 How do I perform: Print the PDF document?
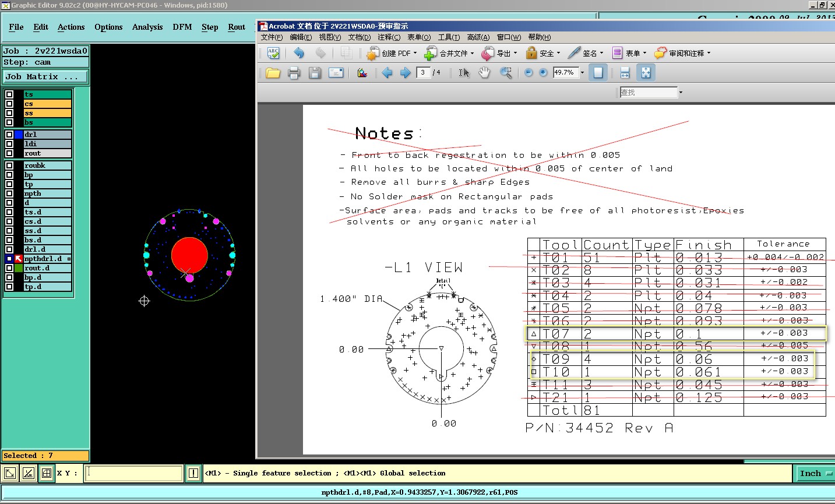(x=294, y=73)
